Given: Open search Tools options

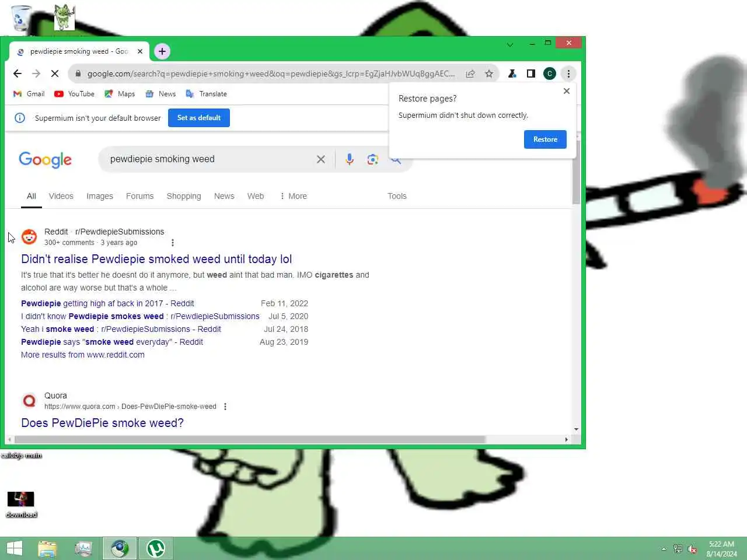Looking at the screenshot, I should (397, 197).
